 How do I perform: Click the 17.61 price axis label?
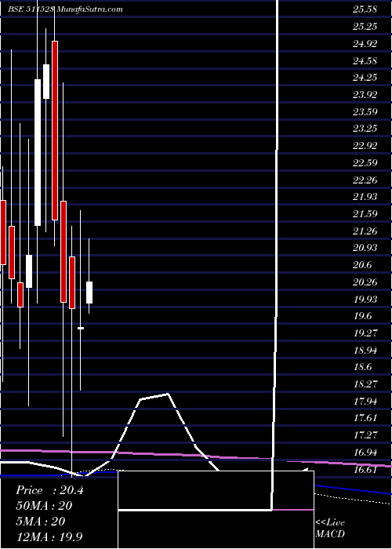365,418
